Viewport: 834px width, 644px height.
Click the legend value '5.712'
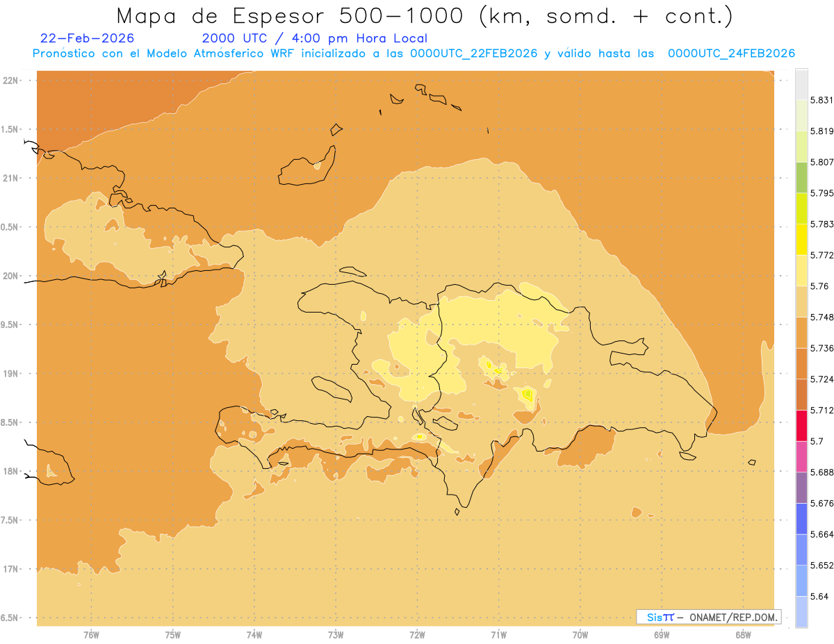coord(821,410)
